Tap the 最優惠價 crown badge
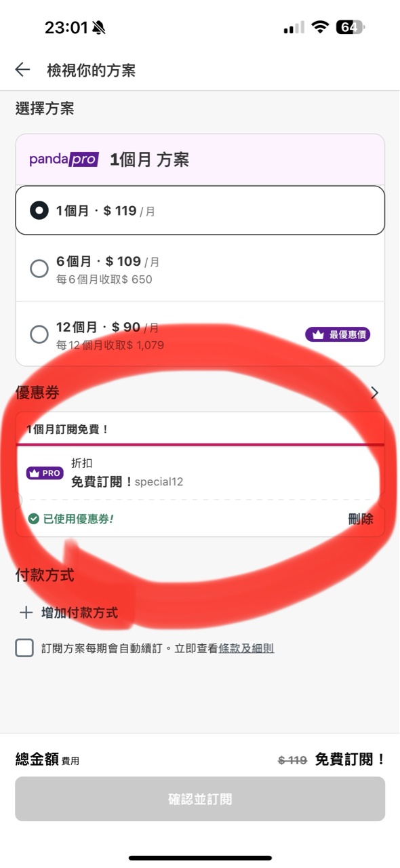This screenshot has height=868, width=400. pyautogui.click(x=338, y=334)
